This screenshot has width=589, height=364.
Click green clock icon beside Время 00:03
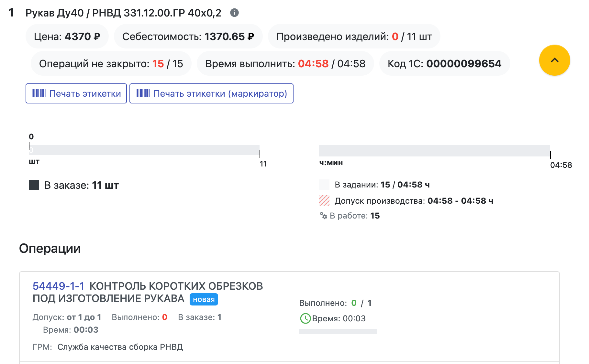click(x=305, y=318)
